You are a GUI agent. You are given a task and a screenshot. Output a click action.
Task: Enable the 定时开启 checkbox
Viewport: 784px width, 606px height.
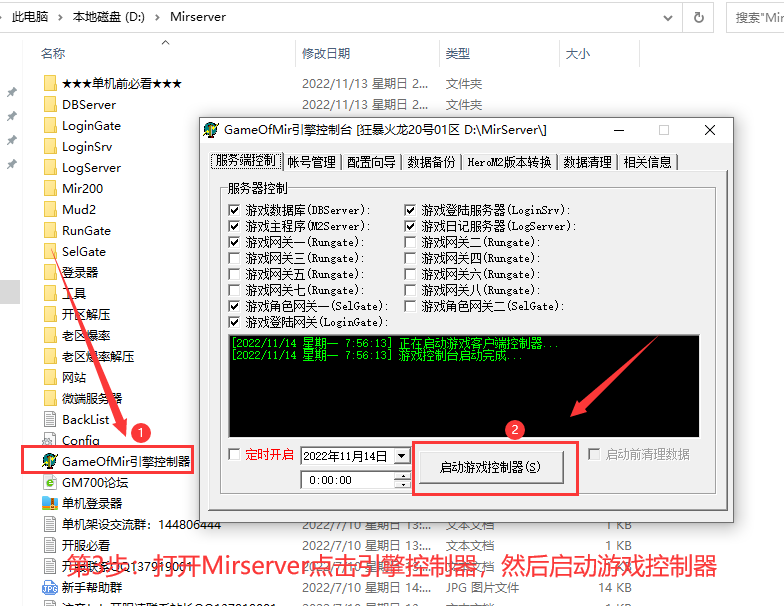coord(234,454)
